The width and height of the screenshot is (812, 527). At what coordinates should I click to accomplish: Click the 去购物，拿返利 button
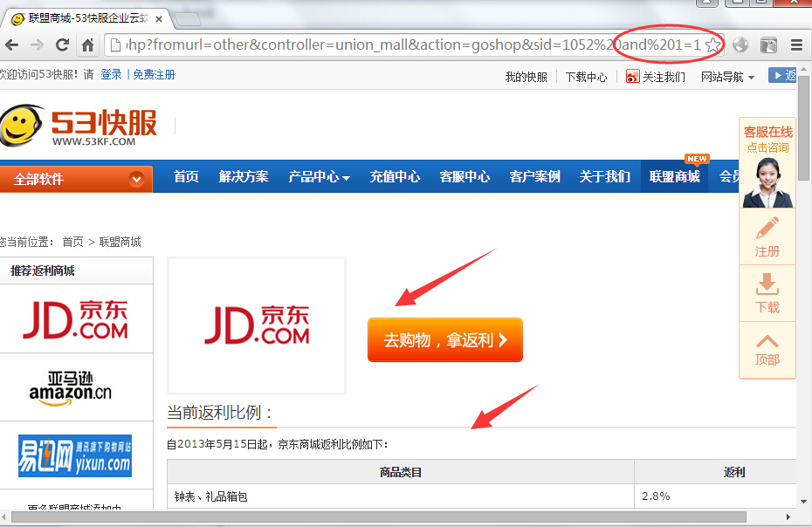pyautogui.click(x=445, y=339)
